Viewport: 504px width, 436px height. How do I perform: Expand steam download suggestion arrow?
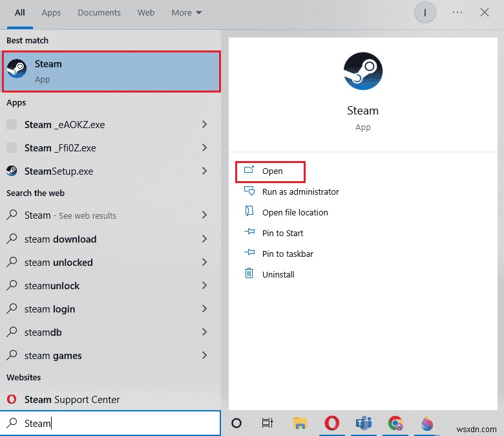[204, 239]
